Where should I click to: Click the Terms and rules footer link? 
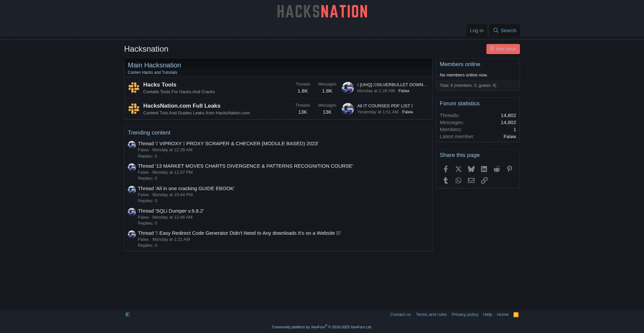pyautogui.click(x=431, y=315)
